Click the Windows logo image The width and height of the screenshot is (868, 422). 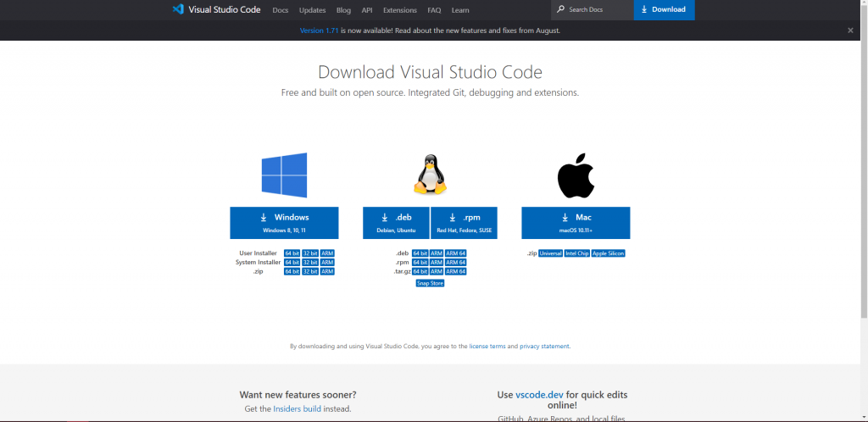point(284,175)
